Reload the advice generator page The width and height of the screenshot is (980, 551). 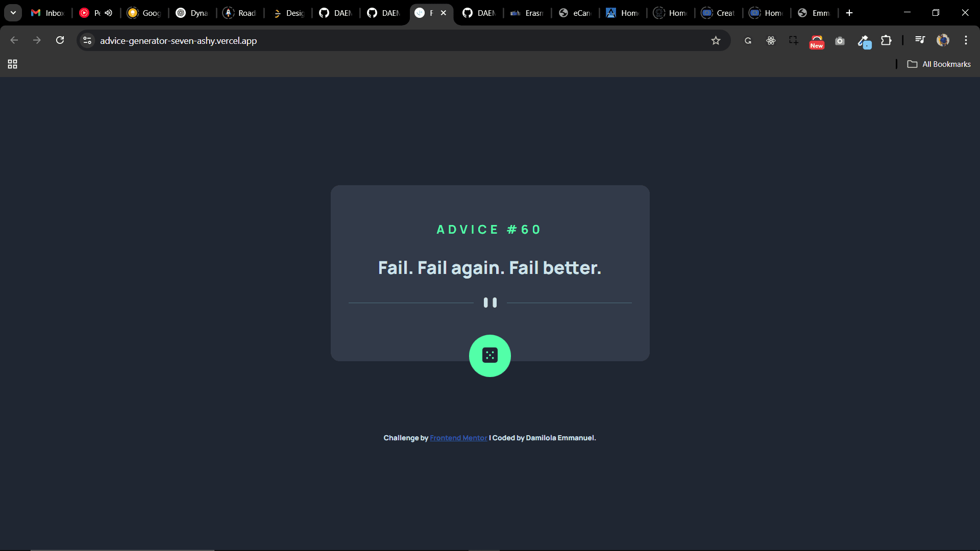(x=60, y=40)
